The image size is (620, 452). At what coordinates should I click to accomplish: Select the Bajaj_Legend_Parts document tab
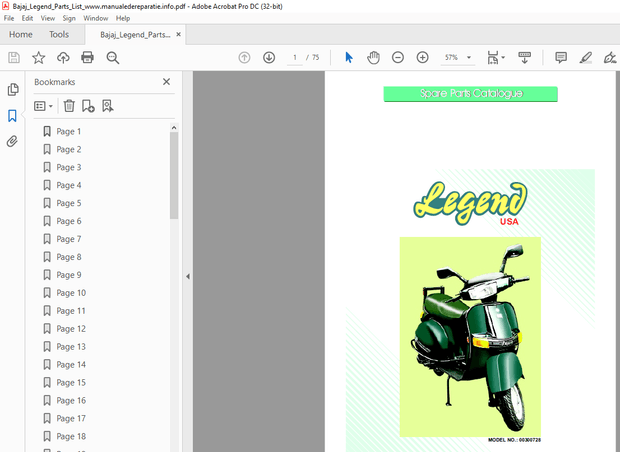135,35
